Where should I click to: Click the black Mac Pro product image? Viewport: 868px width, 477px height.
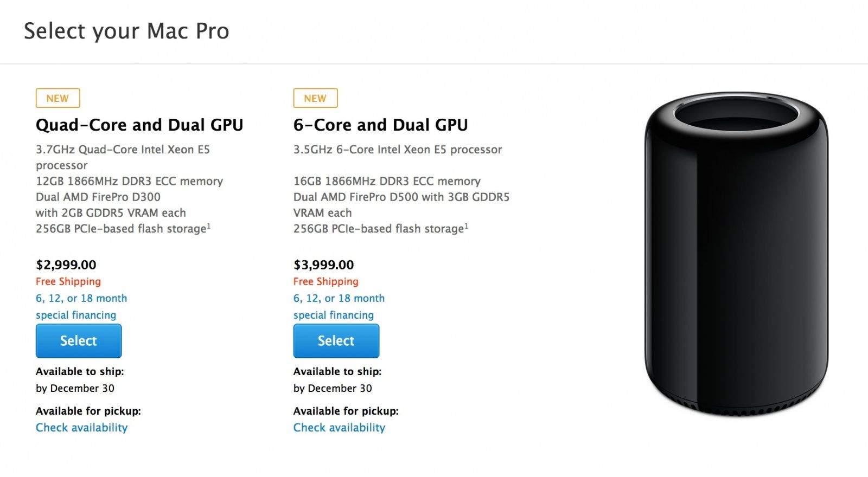pyautogui.click(x=736, y=255)
